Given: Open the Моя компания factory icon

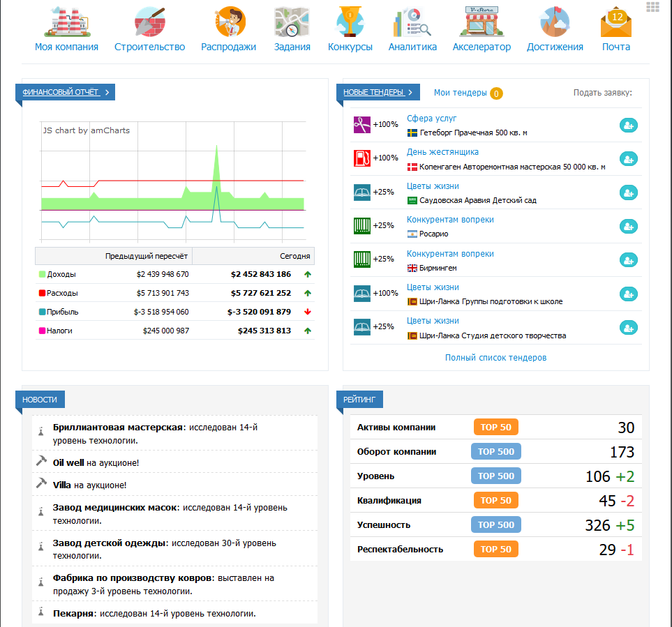Looking at the screenshot, I should point(66,22).
